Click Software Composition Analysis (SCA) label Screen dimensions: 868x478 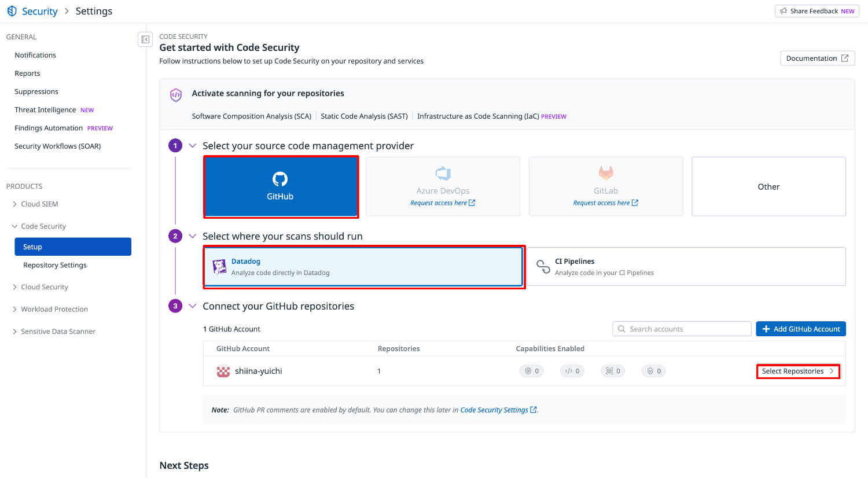click(252, 116)
